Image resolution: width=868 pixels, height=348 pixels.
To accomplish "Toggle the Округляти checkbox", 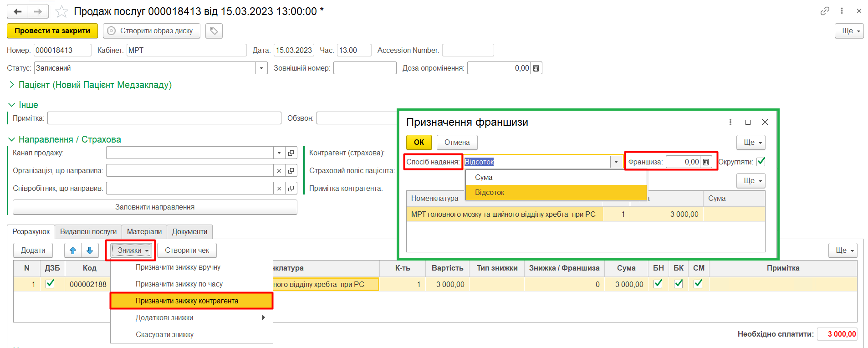I will point(761,162).
